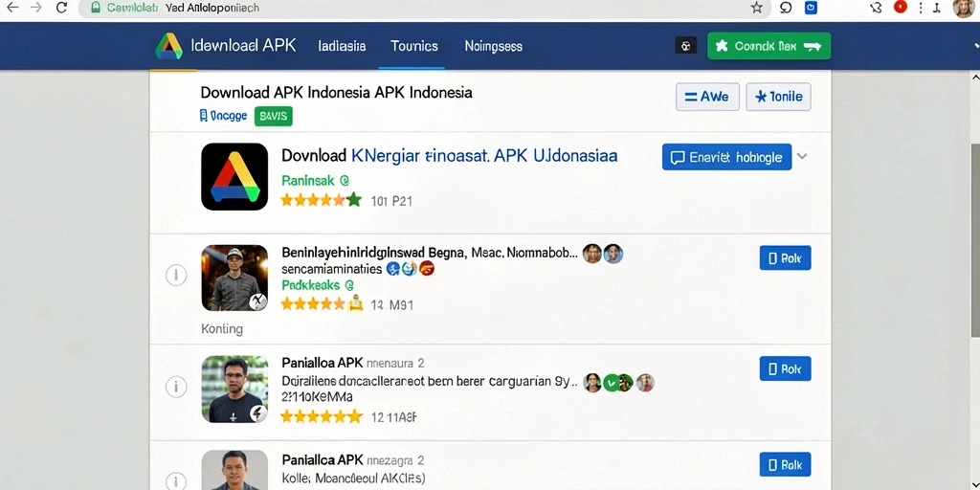980x490 pixels.
Task: Click the 'Inoage' link under page title
Action: pos(223,116)
